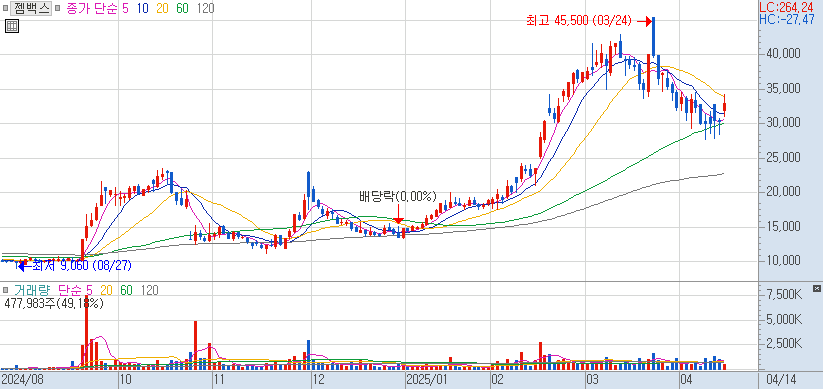Click the pink 5-day price MA legend

coord(124,9)
